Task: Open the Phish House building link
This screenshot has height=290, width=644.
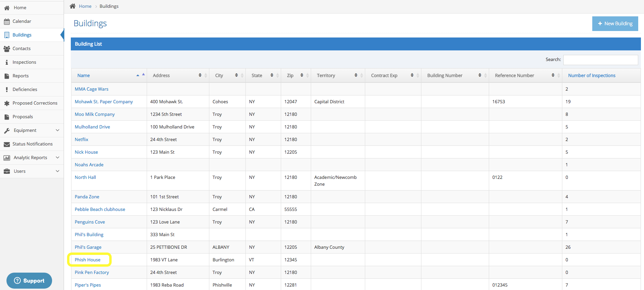Action: [87, 260]
